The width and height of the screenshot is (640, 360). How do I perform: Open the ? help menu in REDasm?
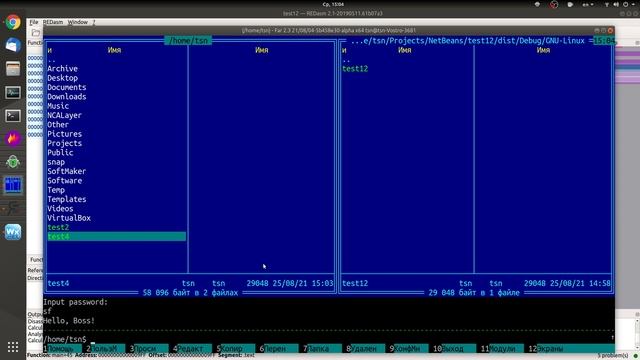(x=94, y=22)
